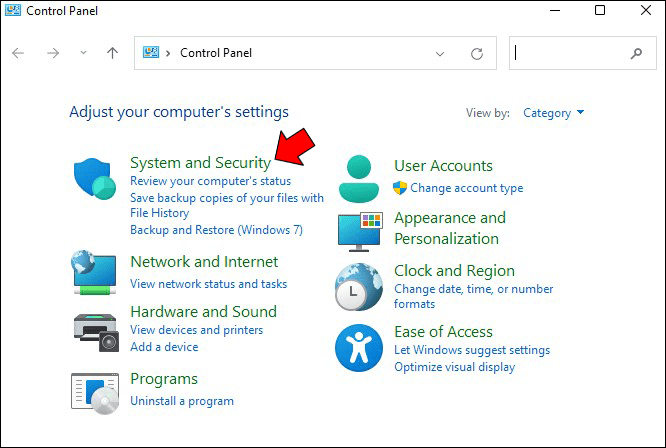Open the Network and Internet globe icon
This screenshot has width=666, height=448.
pyautogui.click(x=94, y=272)
